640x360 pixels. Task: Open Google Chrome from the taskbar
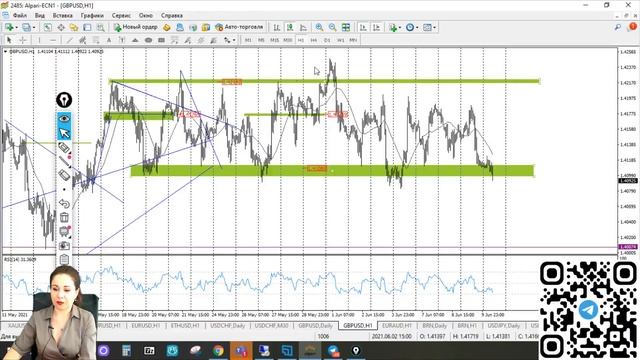point(218,351)
